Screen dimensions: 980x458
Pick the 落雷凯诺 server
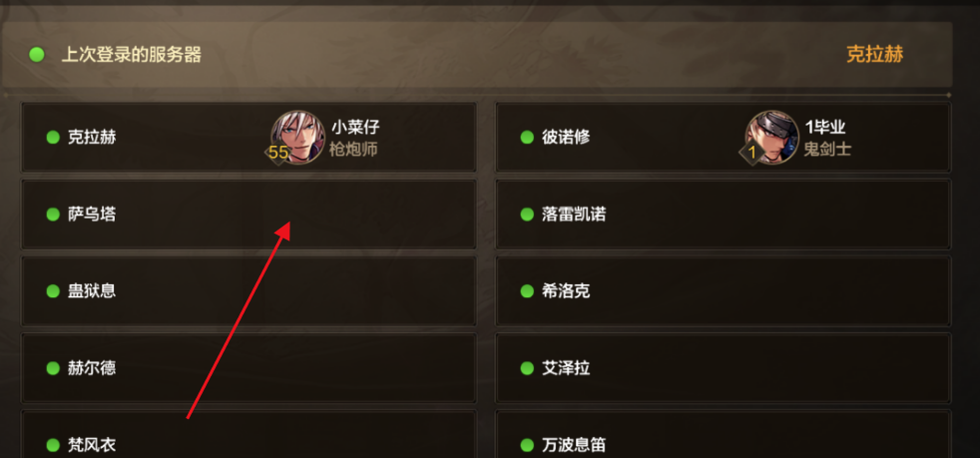(724, 215)
